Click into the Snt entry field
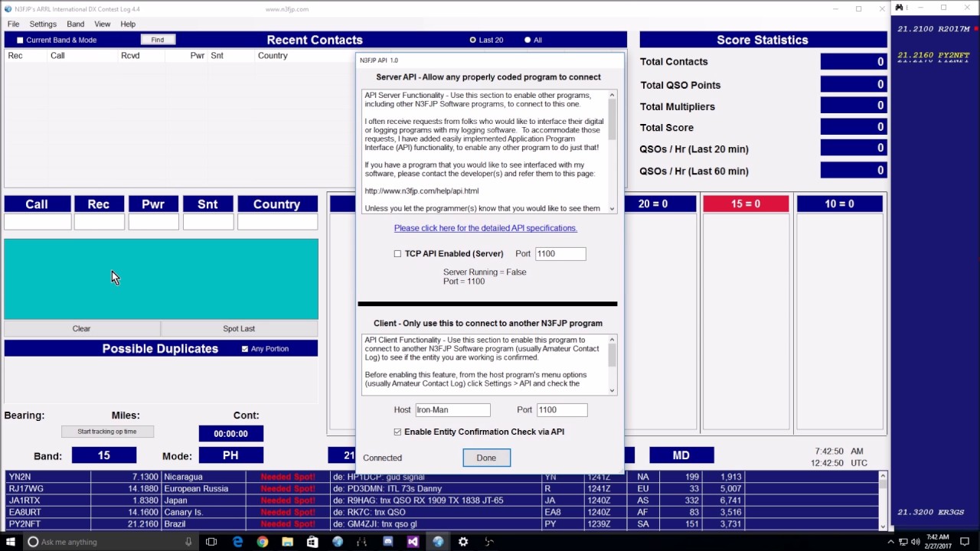The width and height of the screenshot is (980, 551). click(208, 222)
